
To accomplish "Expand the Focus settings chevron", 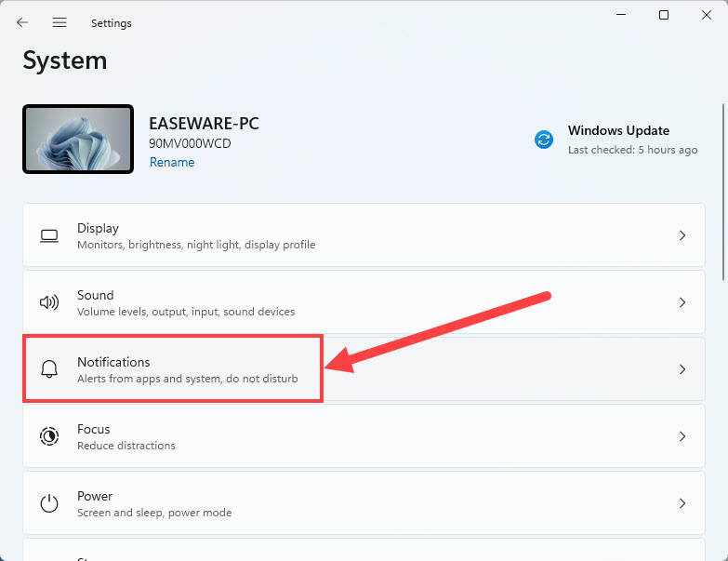I will pos(682,436).
